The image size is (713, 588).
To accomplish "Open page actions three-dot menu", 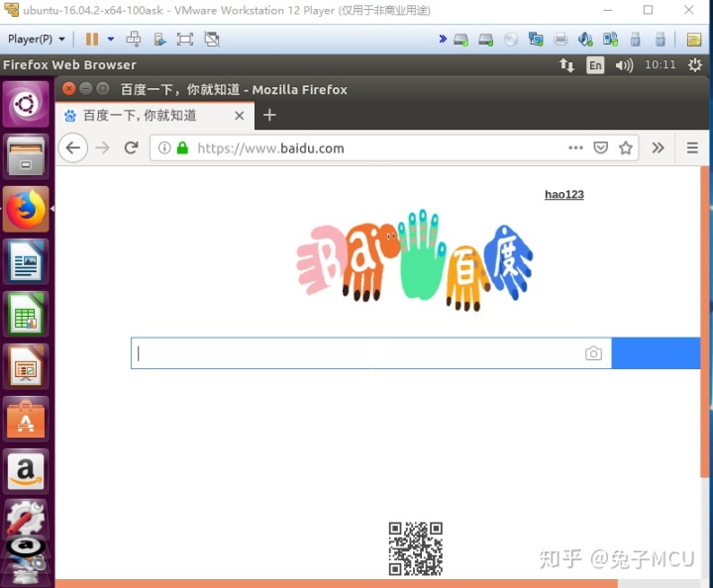I will tap(575, 147).
